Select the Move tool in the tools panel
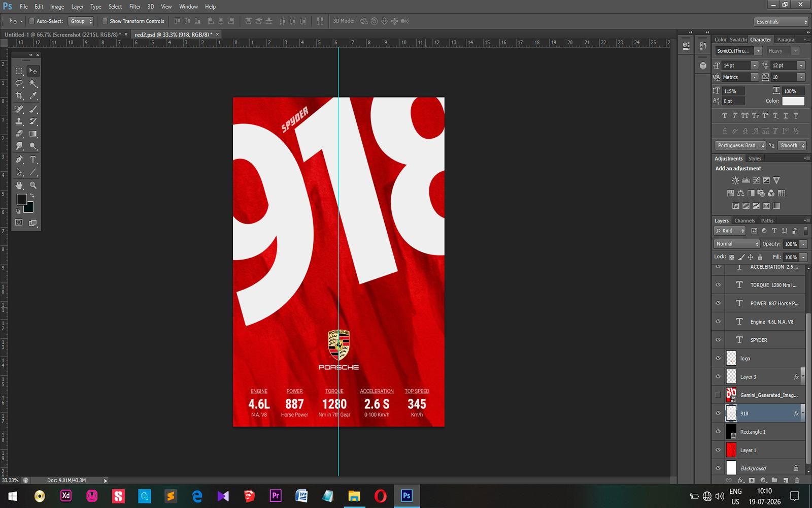Viewport: 812px width, 508px height. click(33, 71)
